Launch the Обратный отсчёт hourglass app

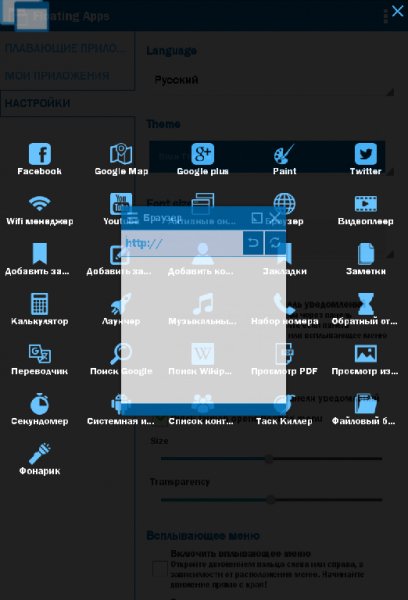coord(366,309)
